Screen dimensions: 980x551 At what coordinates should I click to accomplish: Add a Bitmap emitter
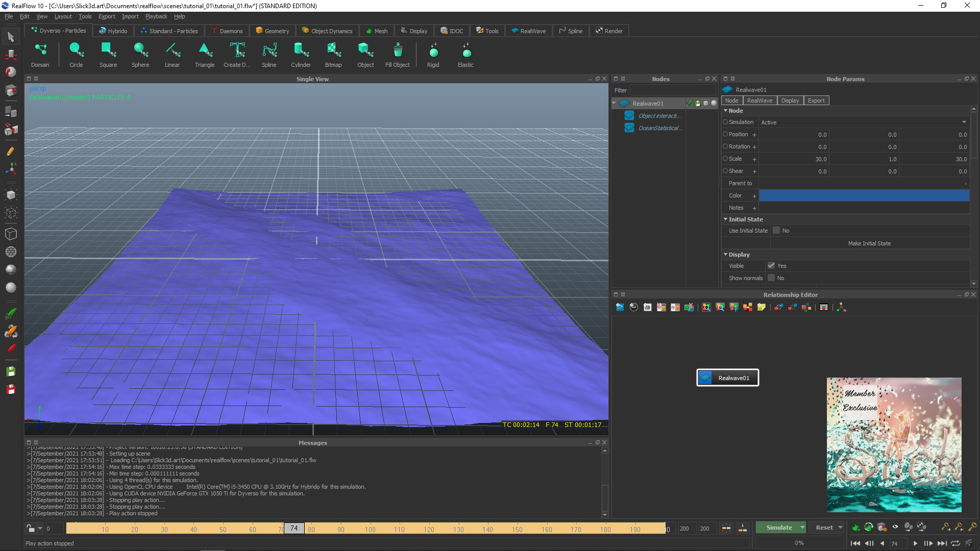[x=333, y=55]
